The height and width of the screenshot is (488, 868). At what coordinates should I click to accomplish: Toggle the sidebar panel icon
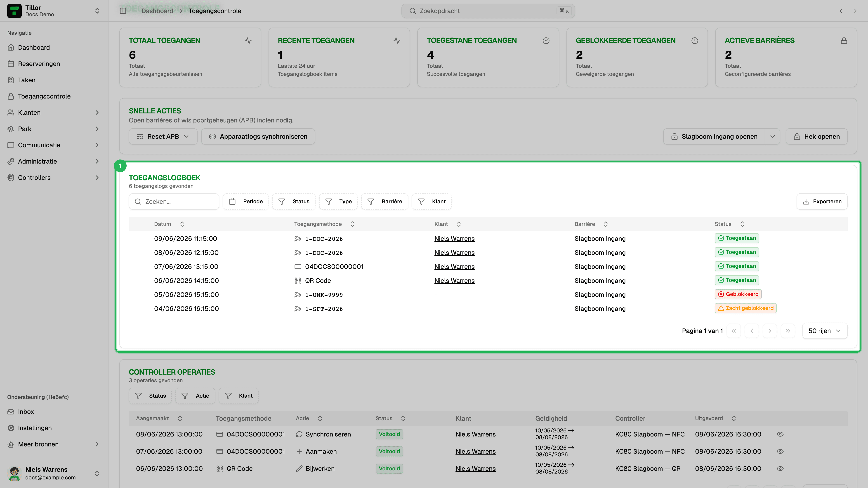[x=123, y=11]
